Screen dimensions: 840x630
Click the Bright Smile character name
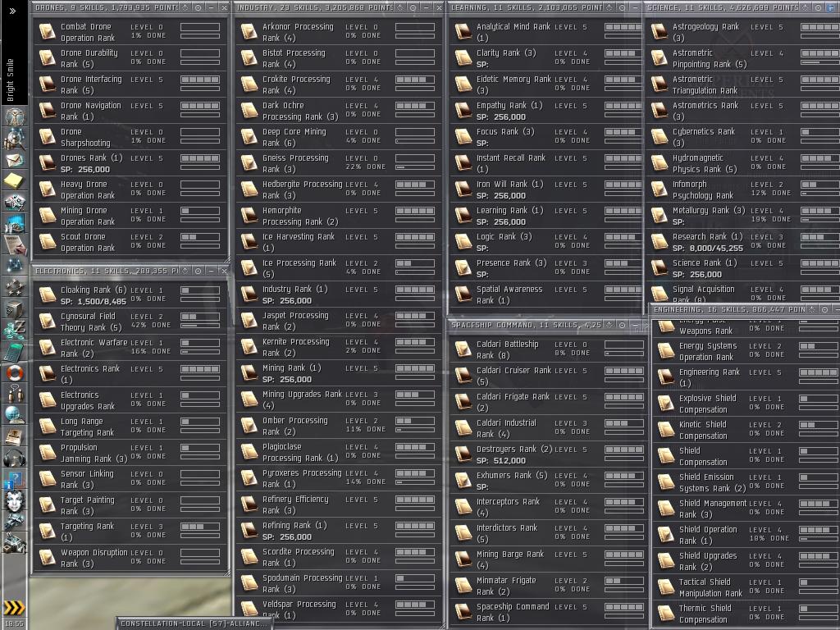coord(10,80)
